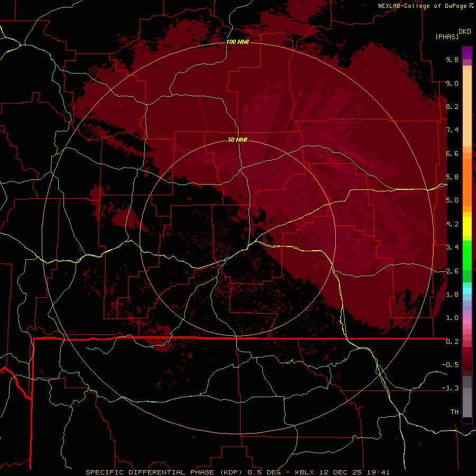Viewport: 476px width, 476px height.
Task: Click the 7.4 value on the color scale
Action: (452, 130)
